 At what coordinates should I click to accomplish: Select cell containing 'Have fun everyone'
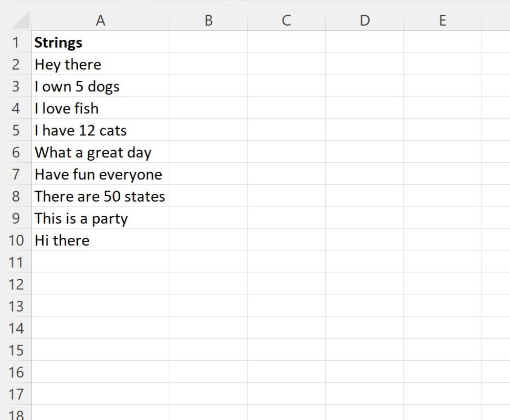coord(100,174)
